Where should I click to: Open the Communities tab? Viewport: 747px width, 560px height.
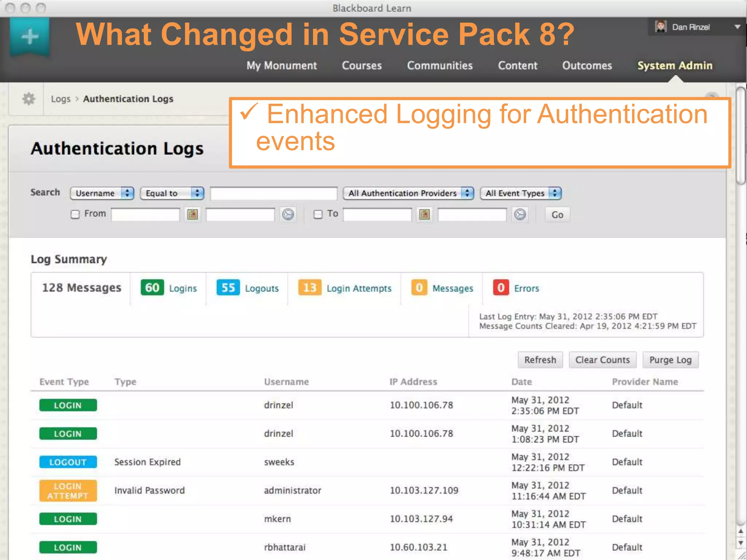tap(440, 66)
